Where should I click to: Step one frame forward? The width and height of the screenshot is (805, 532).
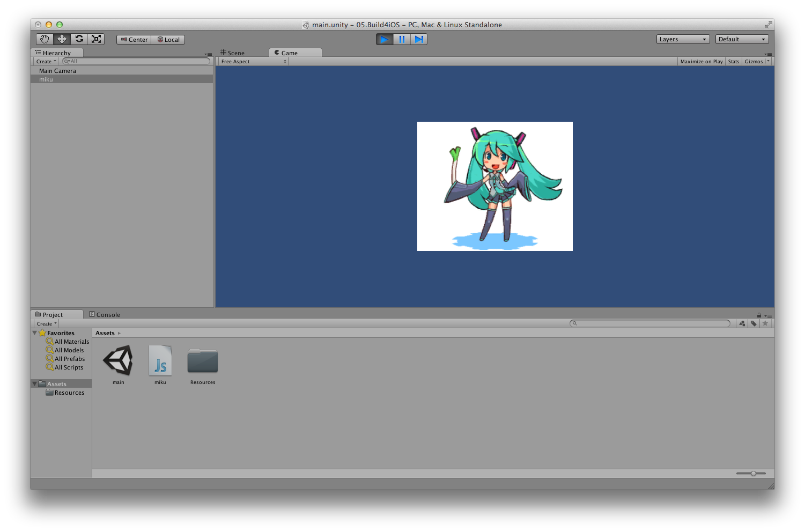point(419,39)
